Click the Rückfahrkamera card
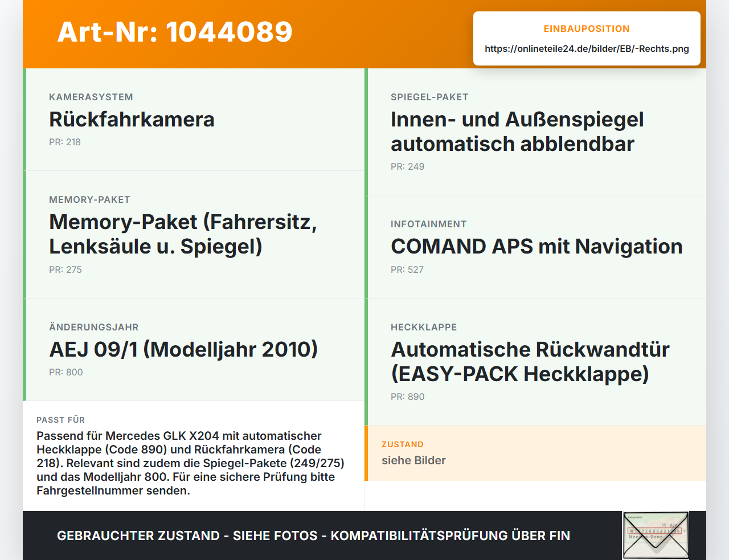 tap(194, 120)
